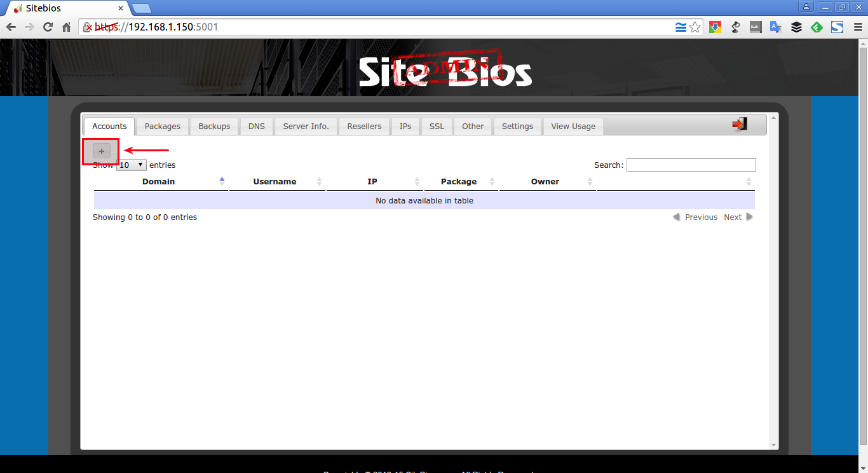This screenshot has height=473, width=868.
Task: Click the browser back arrow
Action: point(11,27)
